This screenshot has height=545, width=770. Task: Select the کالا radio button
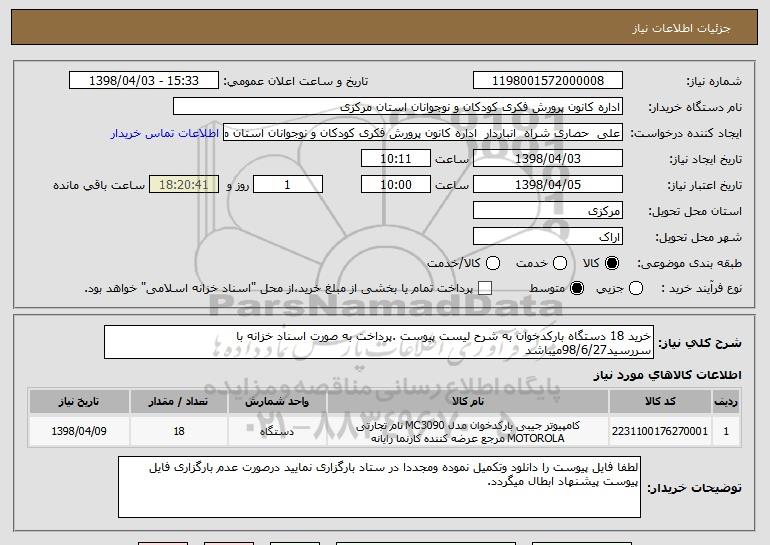[612, 263]
